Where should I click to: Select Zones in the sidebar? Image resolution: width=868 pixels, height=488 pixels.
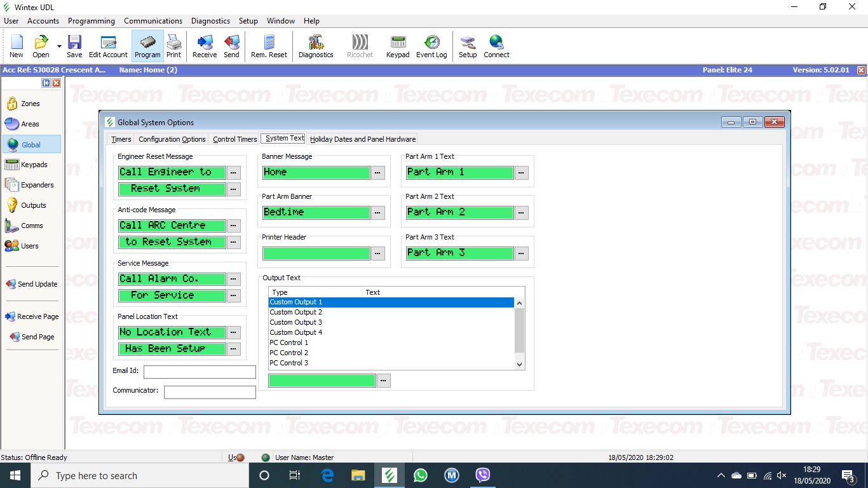[31, 104]
